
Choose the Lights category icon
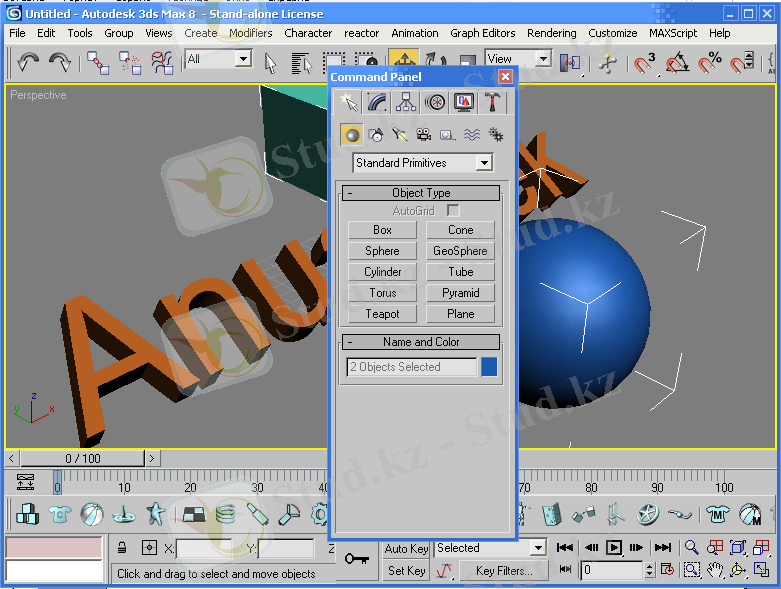pos(399,135)
